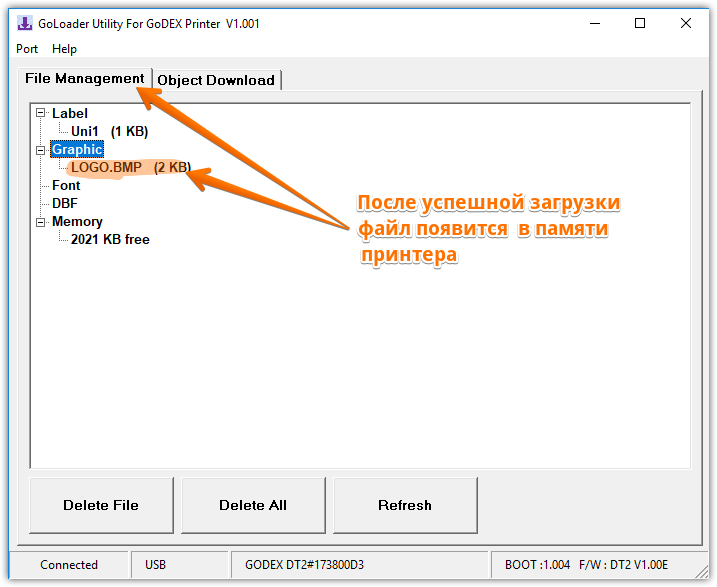Select the Uni1 (1 KB) label file

pyautogui.click(x=109, y=132)
